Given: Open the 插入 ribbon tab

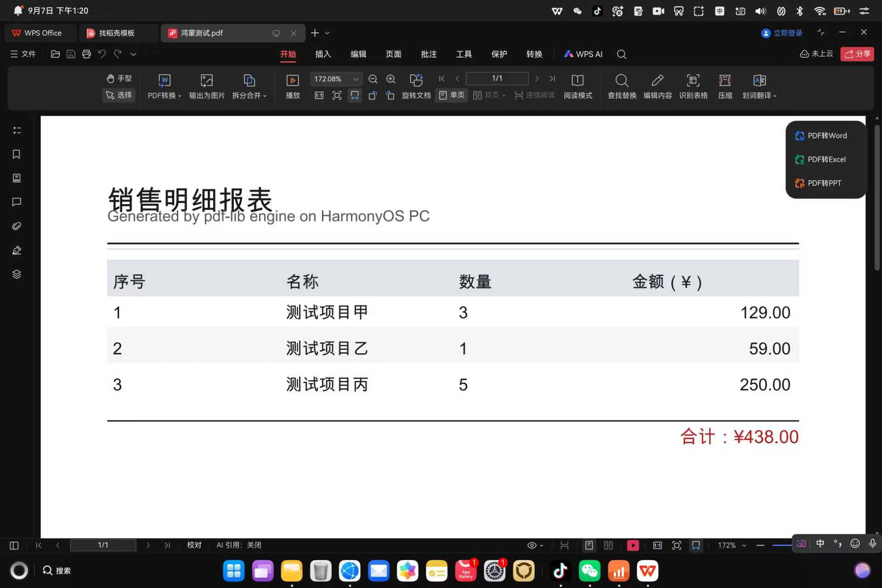Looking at the screenshot, I should (x=323, y=54).
